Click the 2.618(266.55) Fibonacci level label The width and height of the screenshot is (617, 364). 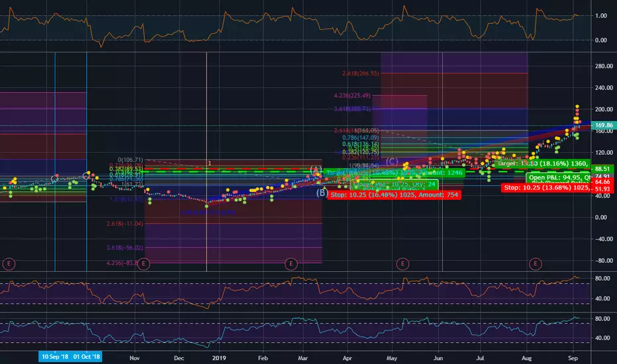click(360, 73)
